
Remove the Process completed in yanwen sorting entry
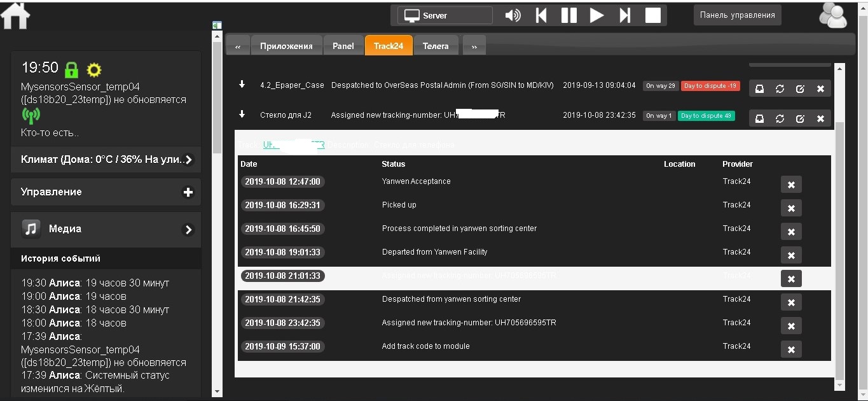(x=791, y=232)
